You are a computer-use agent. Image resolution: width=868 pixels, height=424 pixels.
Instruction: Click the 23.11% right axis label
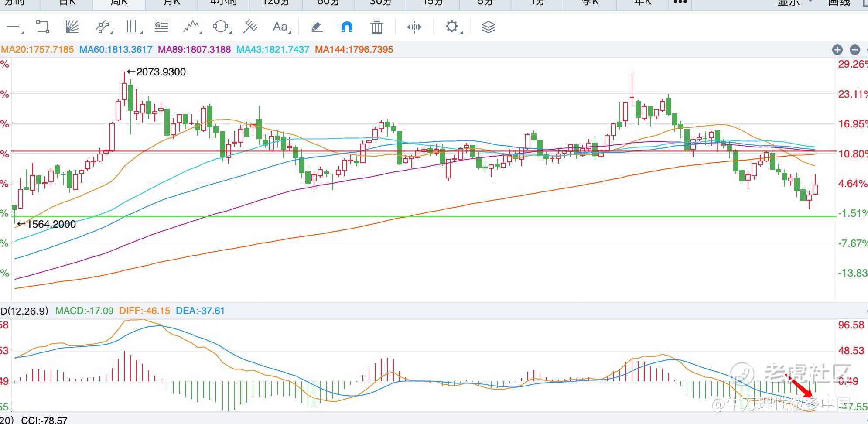pyautogui.click(x=853, y=94)
